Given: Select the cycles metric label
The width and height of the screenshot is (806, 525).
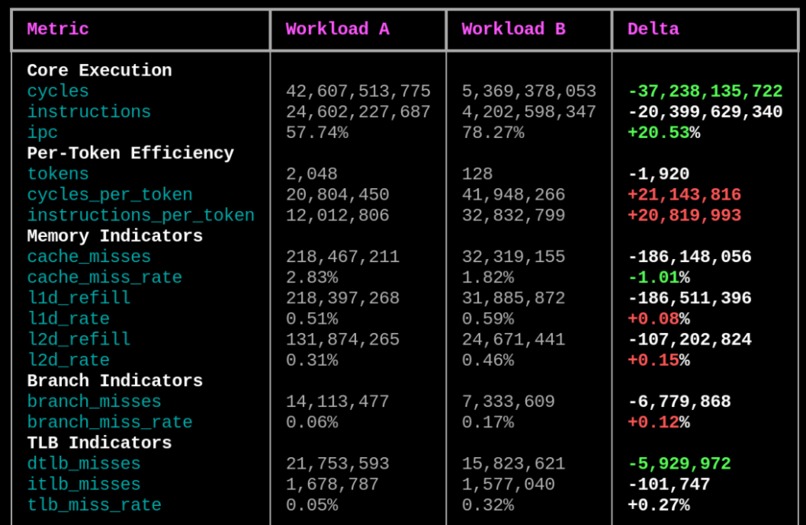Looking at the screenshot, I should 58,91.
